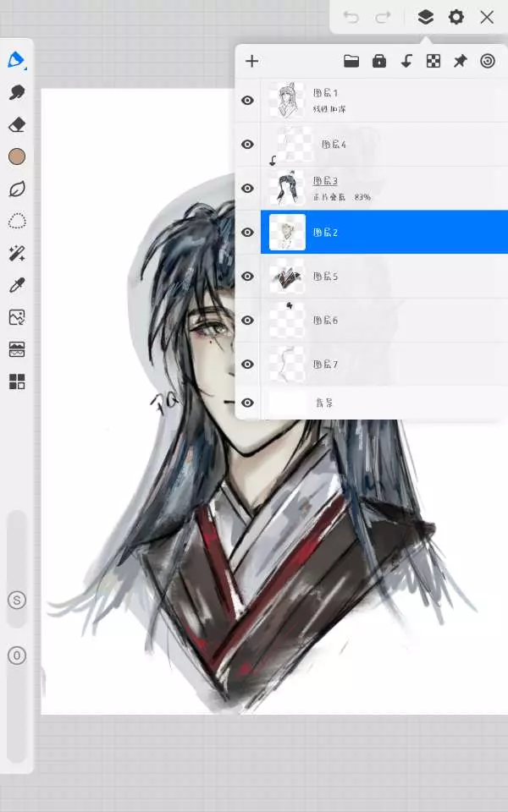Click the four-square grid tool icon
This screenshot has width=508, height=812.
16,381
